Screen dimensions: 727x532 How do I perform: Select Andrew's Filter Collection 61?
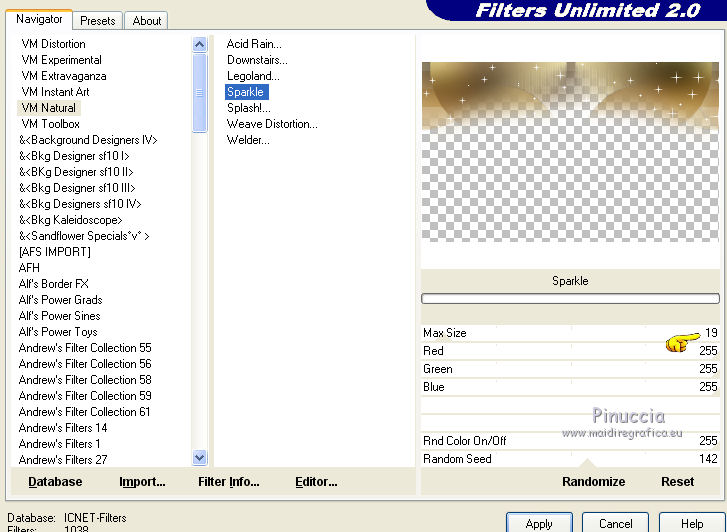pos(84,412)
